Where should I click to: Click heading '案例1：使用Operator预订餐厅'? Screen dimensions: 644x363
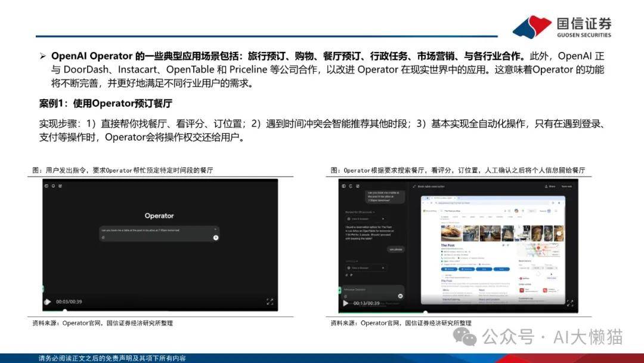(106, 104)
